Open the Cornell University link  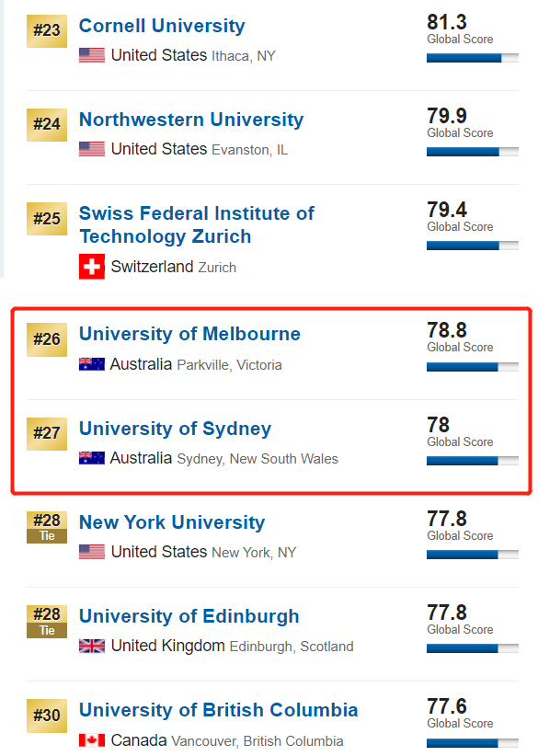(162, 26)
